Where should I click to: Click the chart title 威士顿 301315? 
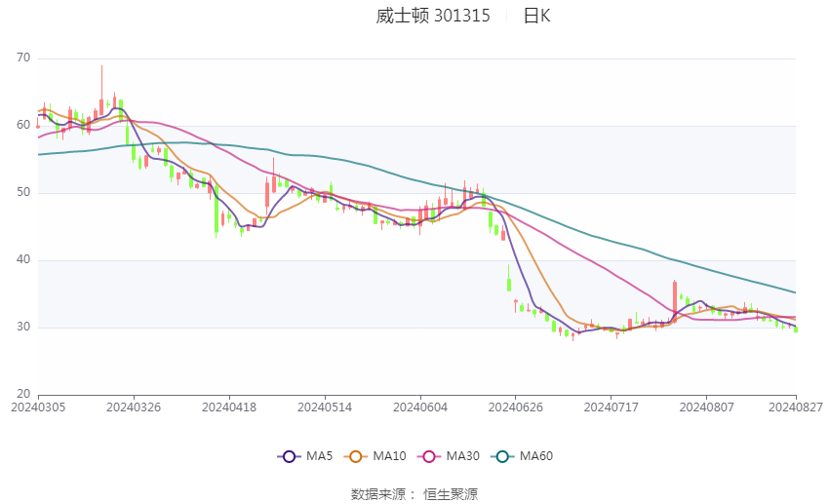pos(433,16)
